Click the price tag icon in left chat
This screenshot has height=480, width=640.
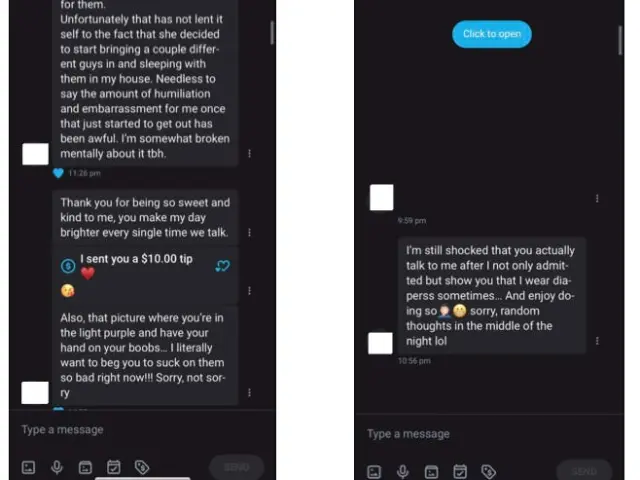(142, 467)
